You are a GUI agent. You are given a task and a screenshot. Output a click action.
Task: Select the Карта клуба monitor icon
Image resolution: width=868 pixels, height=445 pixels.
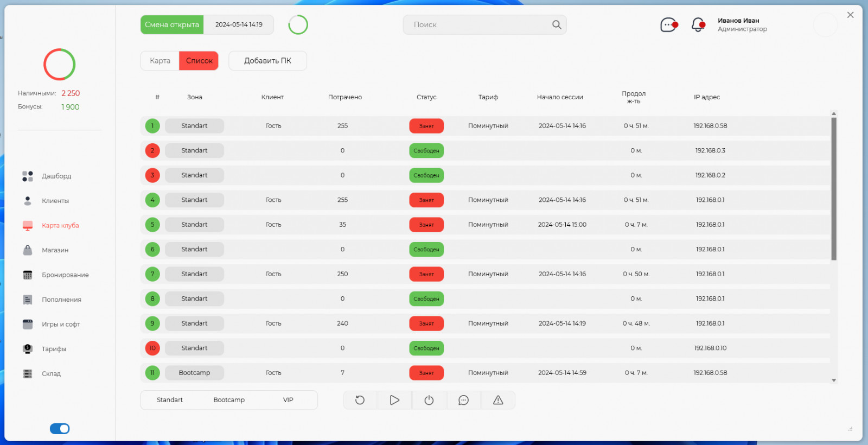pos(28,226)
